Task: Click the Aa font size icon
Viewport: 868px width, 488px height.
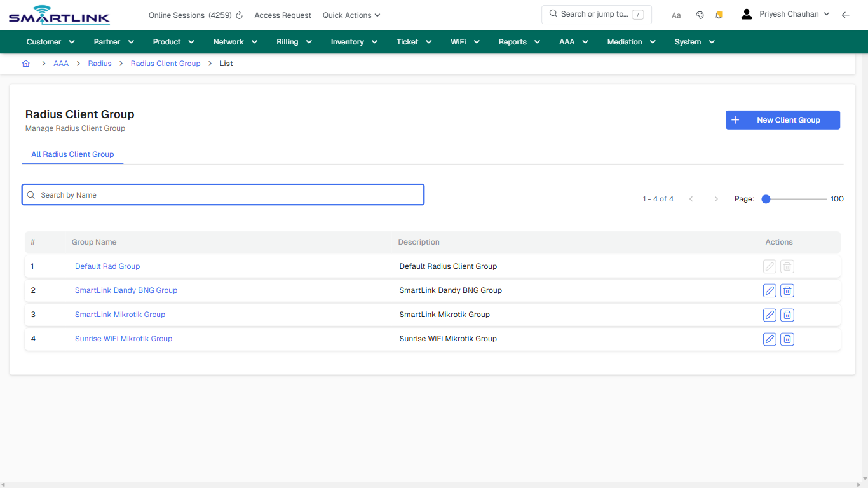Action: [x=676, y=15]
